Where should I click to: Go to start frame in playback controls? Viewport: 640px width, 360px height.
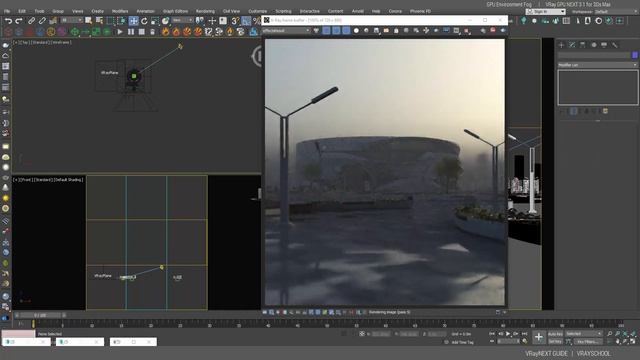492,334
